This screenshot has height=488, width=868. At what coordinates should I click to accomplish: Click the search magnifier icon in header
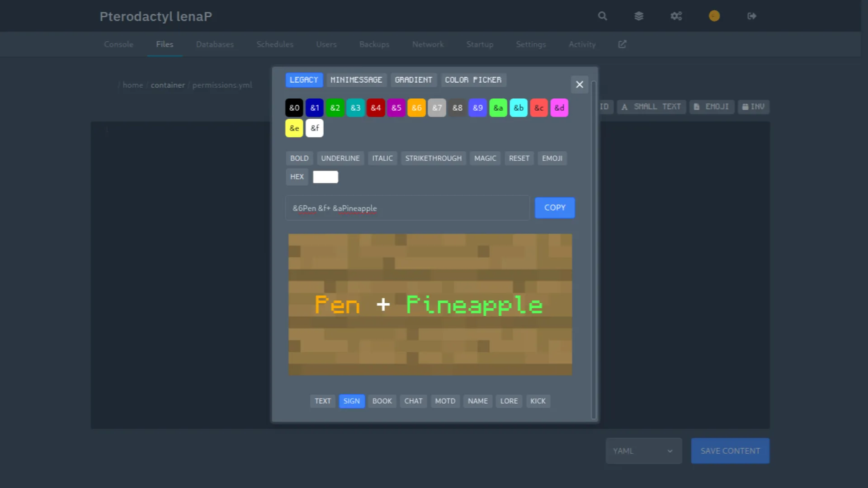tap(602, 16)
